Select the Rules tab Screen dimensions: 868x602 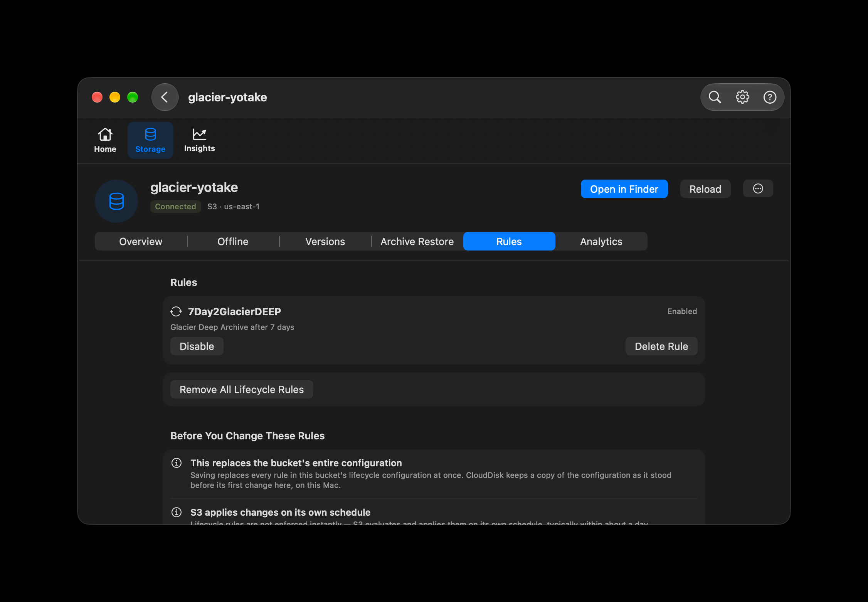(x=509, y=242)
